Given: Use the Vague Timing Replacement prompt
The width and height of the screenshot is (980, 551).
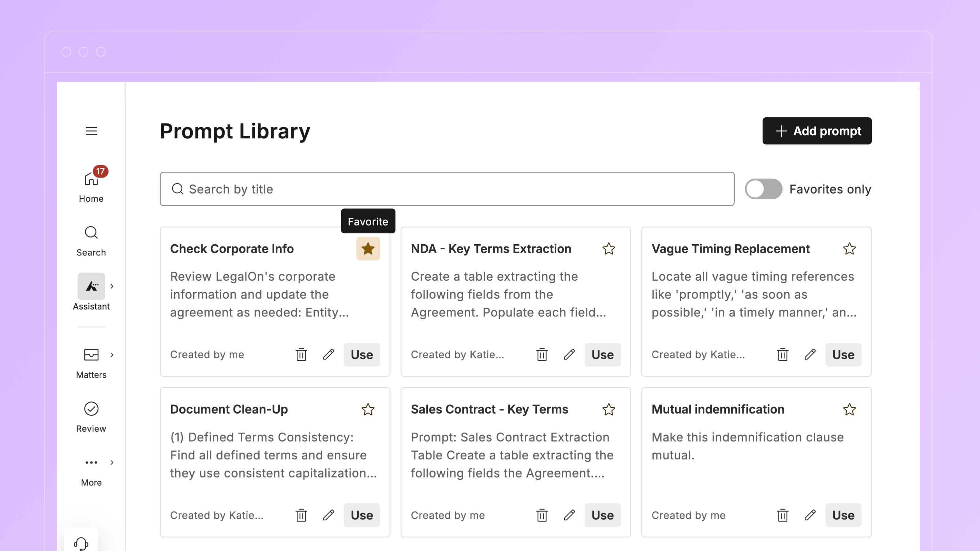Looking at the screenshot, I should [843, 354].
